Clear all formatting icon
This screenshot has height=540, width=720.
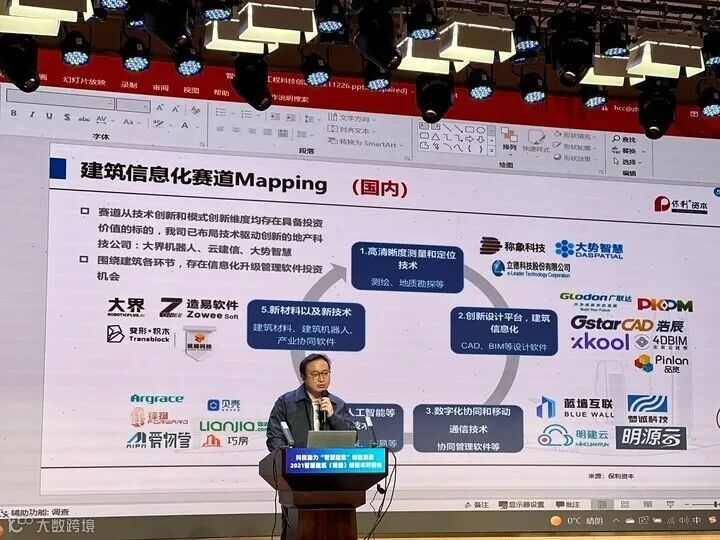(x=195, y=110)
